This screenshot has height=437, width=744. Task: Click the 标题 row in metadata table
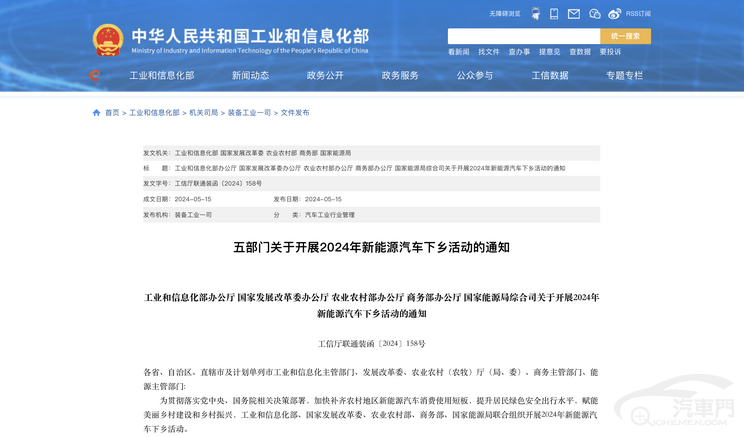(372, 168)
